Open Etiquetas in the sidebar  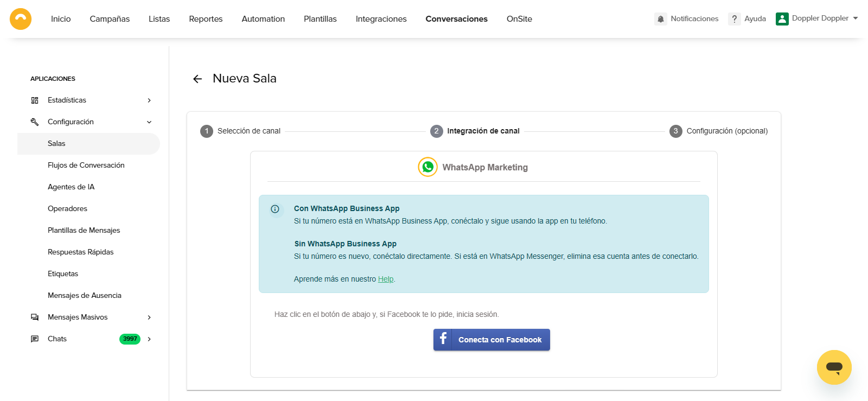(x=63, y=274)
